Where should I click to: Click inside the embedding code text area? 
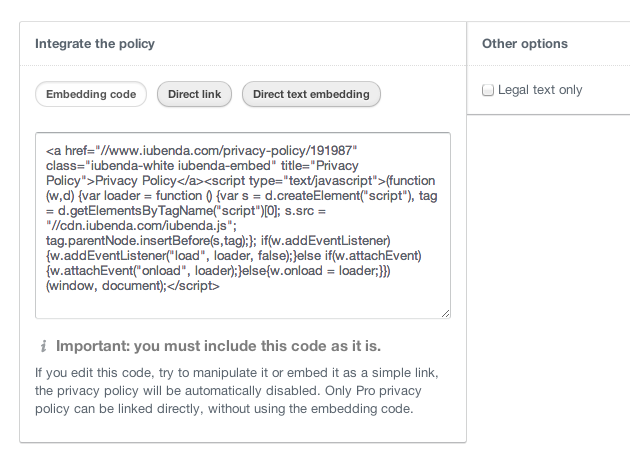[243, 225]
